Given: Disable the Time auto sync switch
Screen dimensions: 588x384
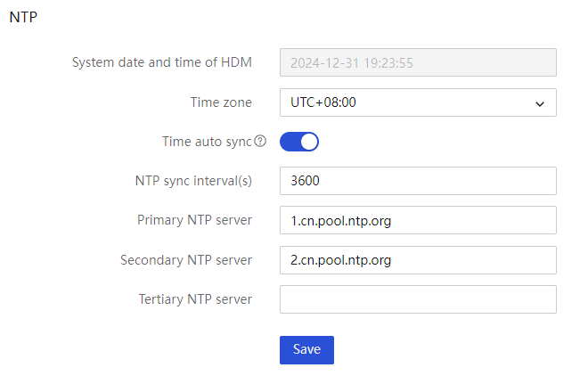Looking at the screenshot, I should click(x=299, y=142).
